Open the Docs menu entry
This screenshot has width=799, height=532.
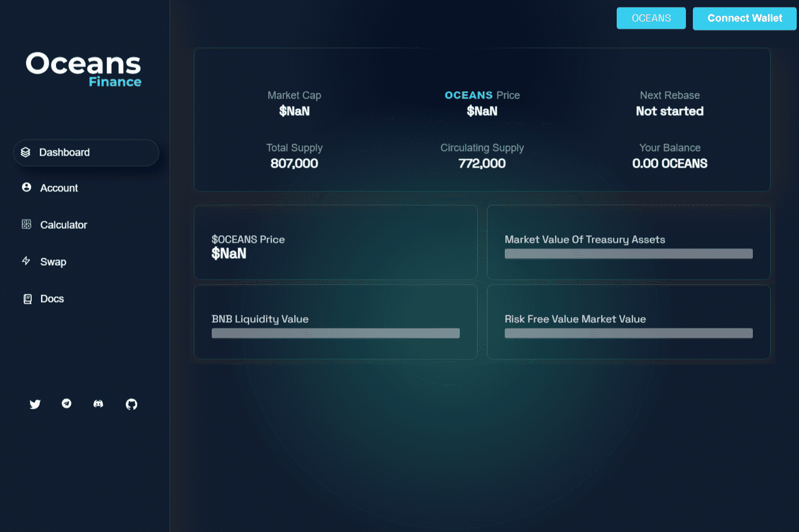click(x=52, y=299)
